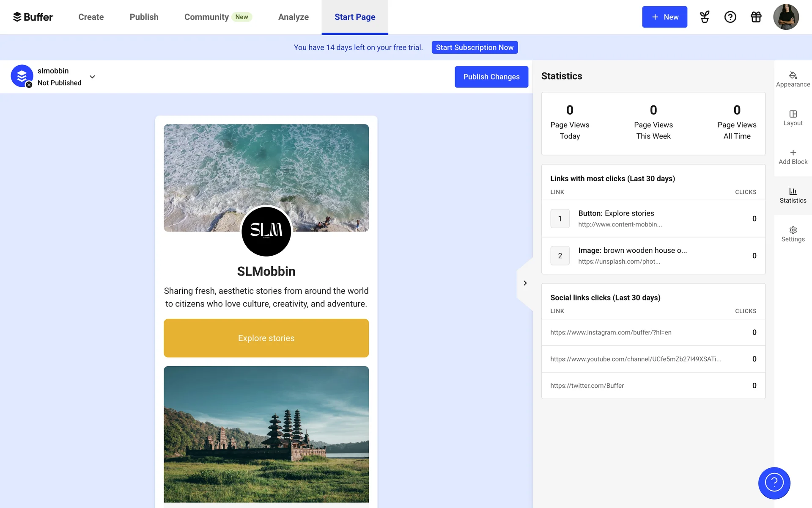Click the yellow Explore stories button
The width and height of the screenshot is (812, 508).
tap(266, 338)
